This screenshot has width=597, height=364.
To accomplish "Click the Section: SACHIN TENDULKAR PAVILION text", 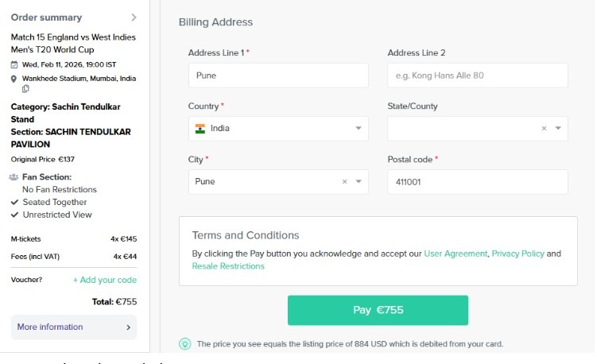I will tap(71, 138).
